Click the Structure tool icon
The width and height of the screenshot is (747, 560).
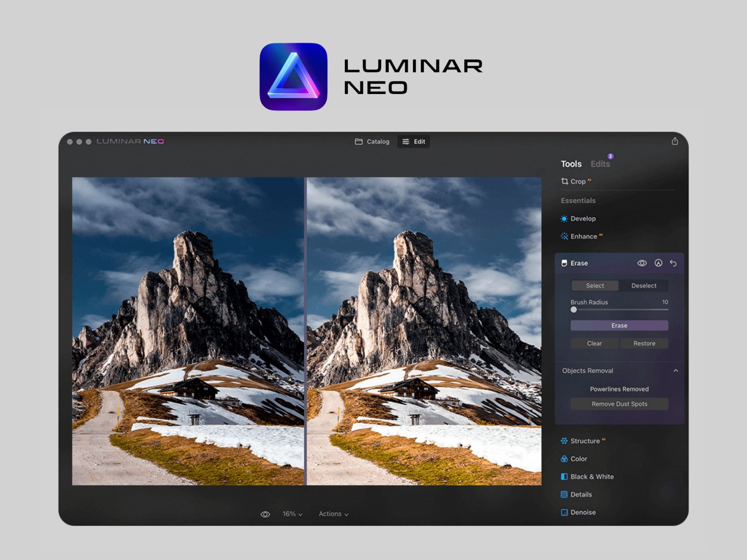[x=564, y=441]
